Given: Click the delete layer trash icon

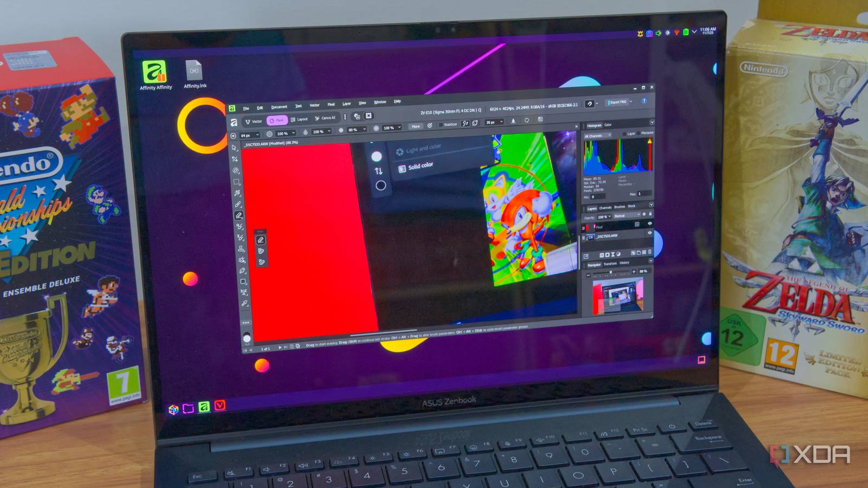Looking at the screenshot, I should (649, 252).
